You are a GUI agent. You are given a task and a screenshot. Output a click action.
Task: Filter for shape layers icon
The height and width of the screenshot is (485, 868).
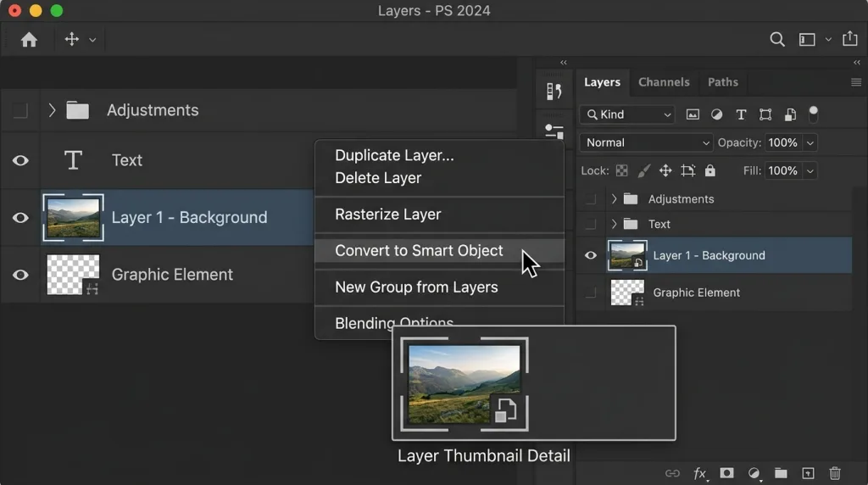pyautogui.click(x=765, y=114)
